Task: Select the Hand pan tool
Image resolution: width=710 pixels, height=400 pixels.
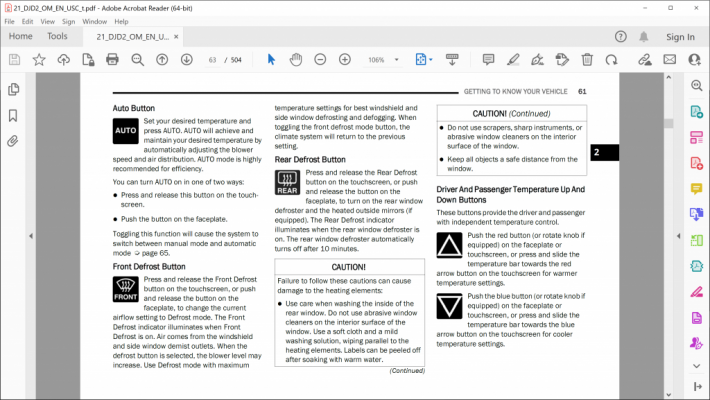Action: pyautogui.click(x=296, y=59)
